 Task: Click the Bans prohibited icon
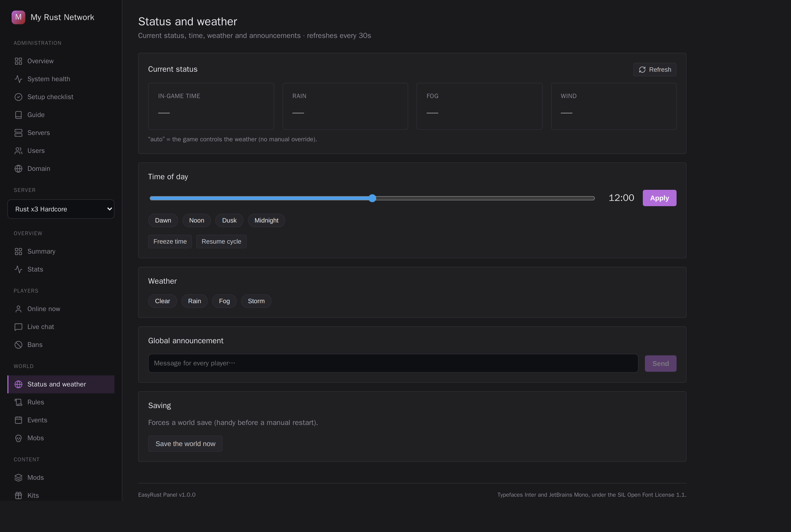[18, 345]
